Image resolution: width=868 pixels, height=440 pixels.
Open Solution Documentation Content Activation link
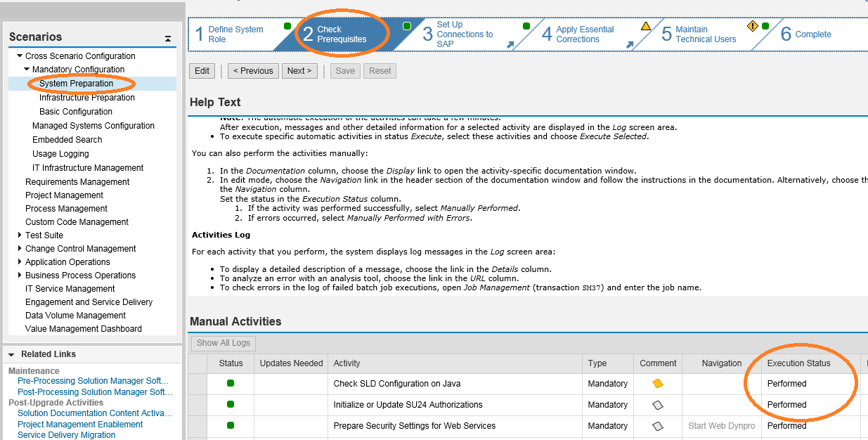click(95, 413)
